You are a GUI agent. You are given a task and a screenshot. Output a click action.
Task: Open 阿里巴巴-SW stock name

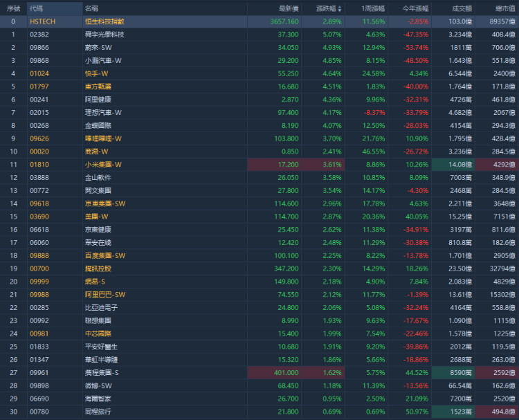pos(105,295)
